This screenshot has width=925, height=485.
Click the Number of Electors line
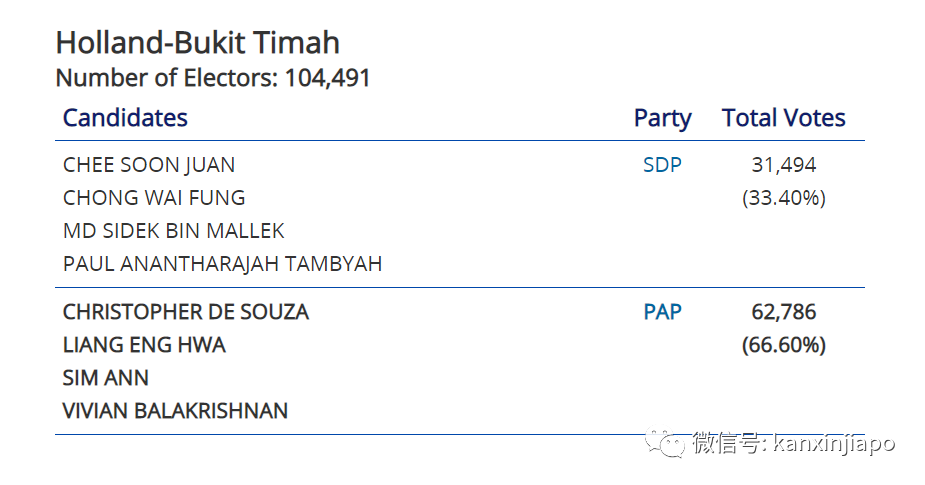(213, 78)
